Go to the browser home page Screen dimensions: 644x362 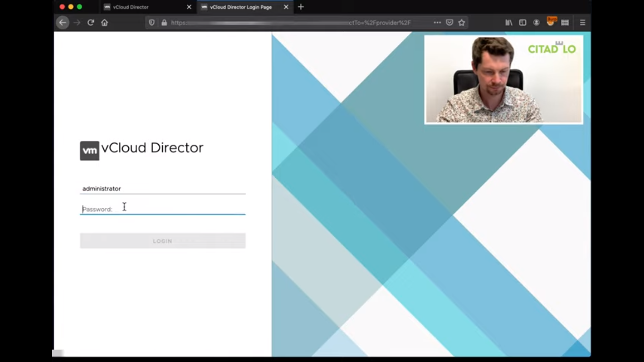(105, 23)
